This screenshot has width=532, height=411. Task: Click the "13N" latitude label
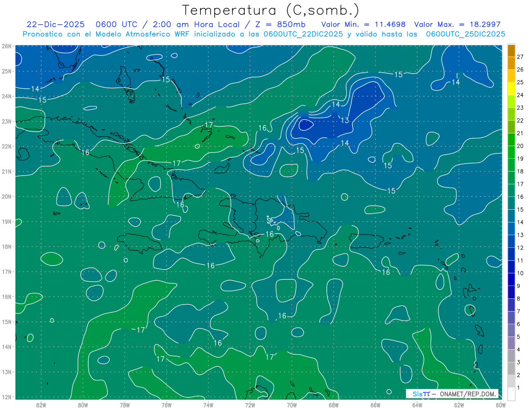point(6,372)
